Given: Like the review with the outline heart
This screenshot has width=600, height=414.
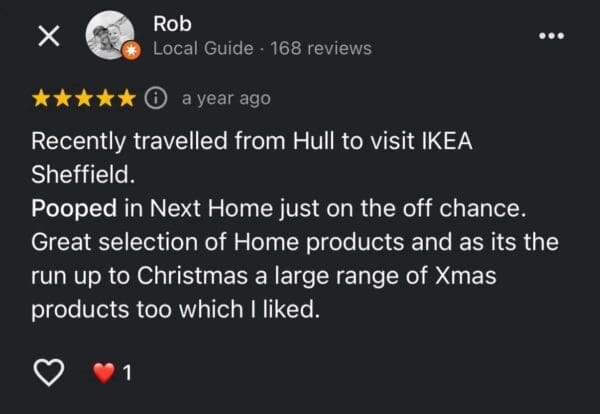Looking at the screenshot, I should tap(48, 374).
